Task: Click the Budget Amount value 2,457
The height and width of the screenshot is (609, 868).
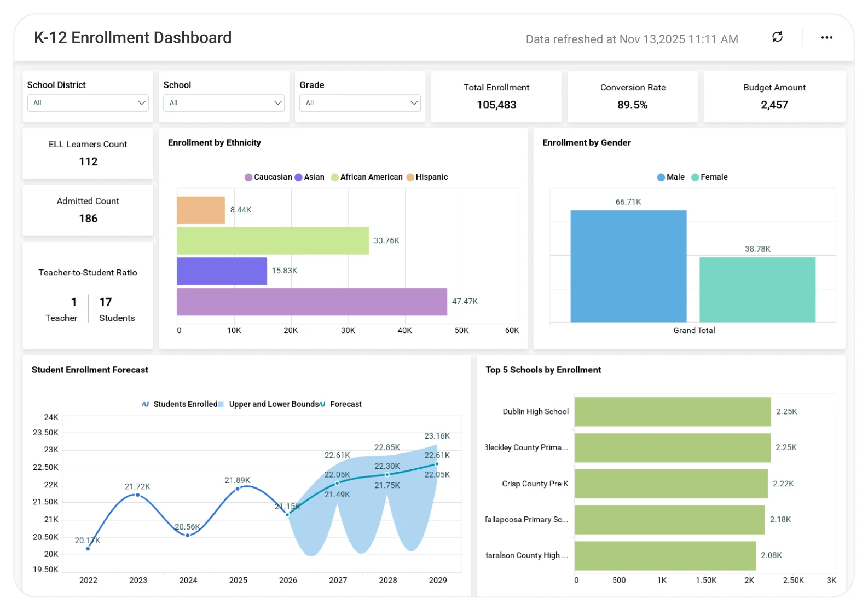Action: click(x=774, y=105)
